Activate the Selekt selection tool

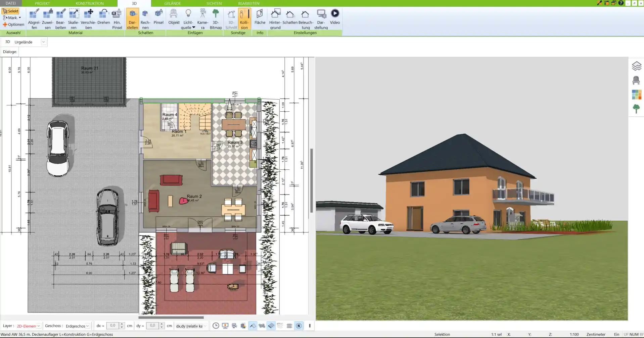[x=11, y=11]
